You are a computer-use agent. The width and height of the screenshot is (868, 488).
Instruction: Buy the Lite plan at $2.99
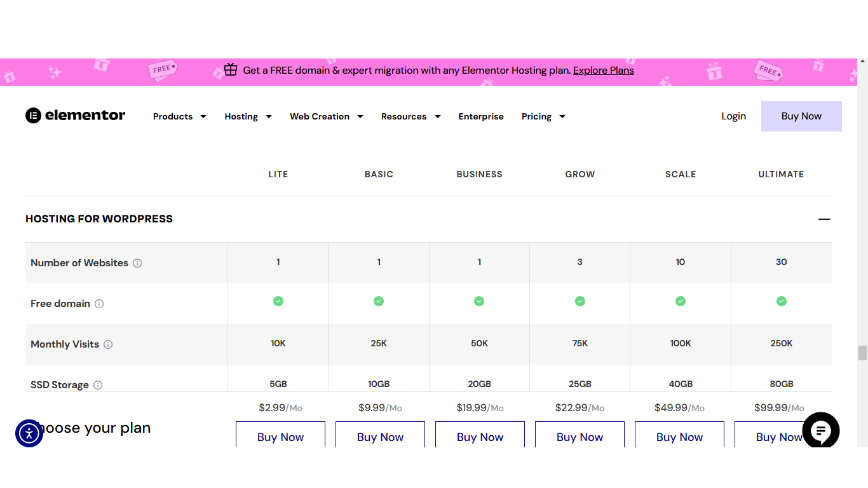click(280, 435)
